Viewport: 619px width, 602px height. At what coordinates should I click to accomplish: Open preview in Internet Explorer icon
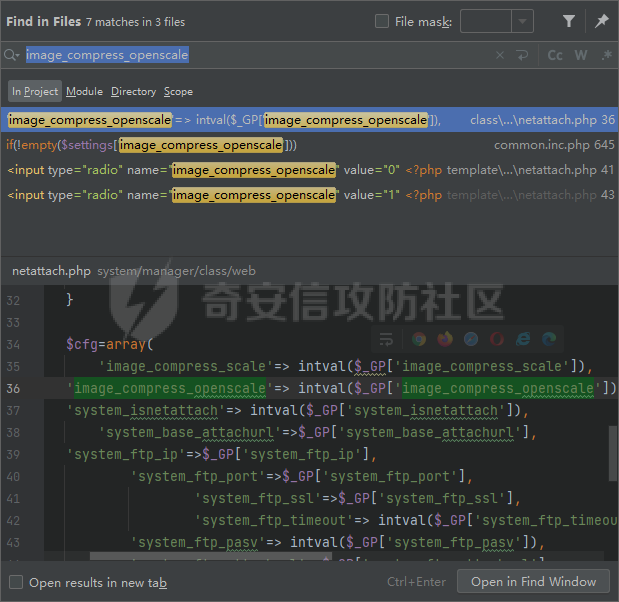point(523,339)
